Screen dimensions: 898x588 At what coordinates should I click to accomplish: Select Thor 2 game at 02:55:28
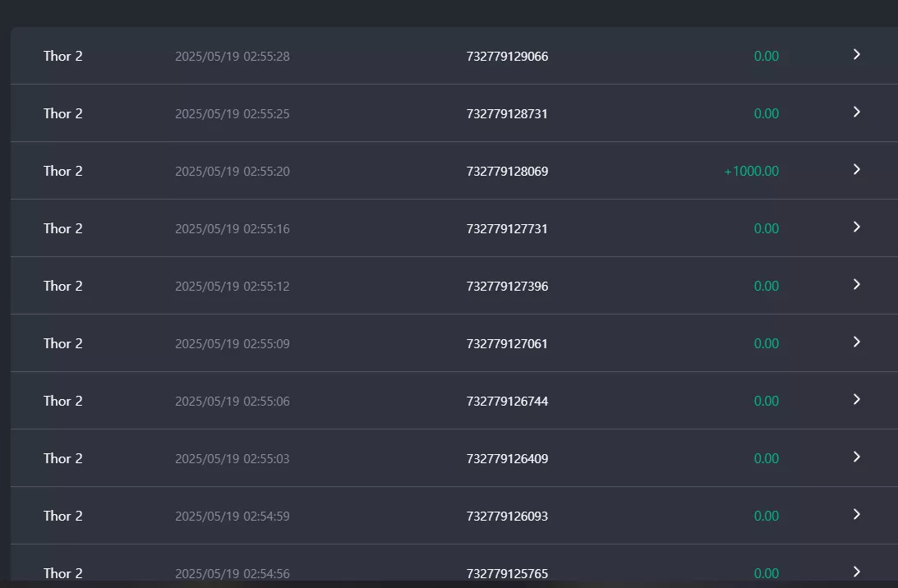tap(63, 56)
